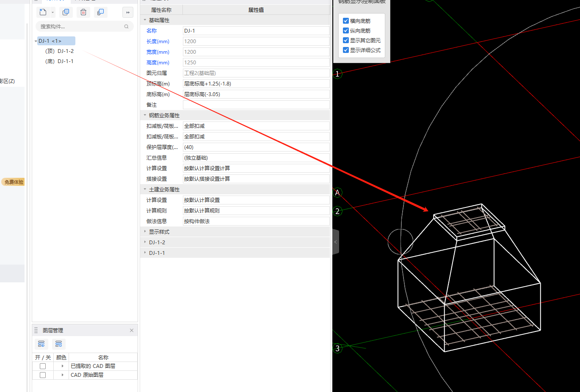Select the (顶) DJ-1-2 tree item
580x392 pixels.
59,51
